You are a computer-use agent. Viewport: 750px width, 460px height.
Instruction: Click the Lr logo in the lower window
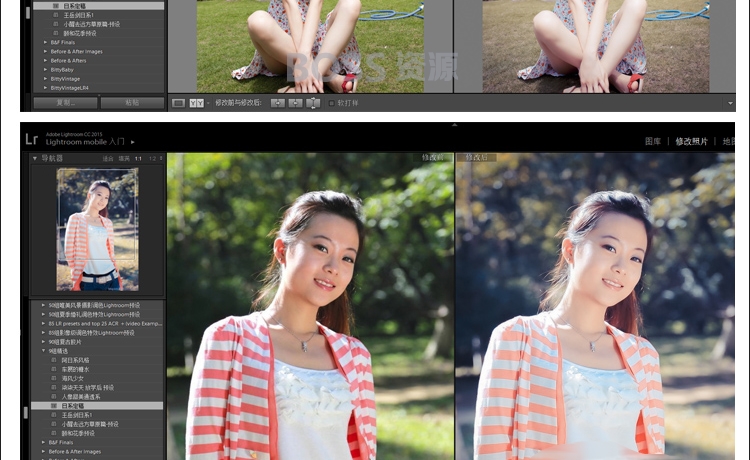pos(32,139)
